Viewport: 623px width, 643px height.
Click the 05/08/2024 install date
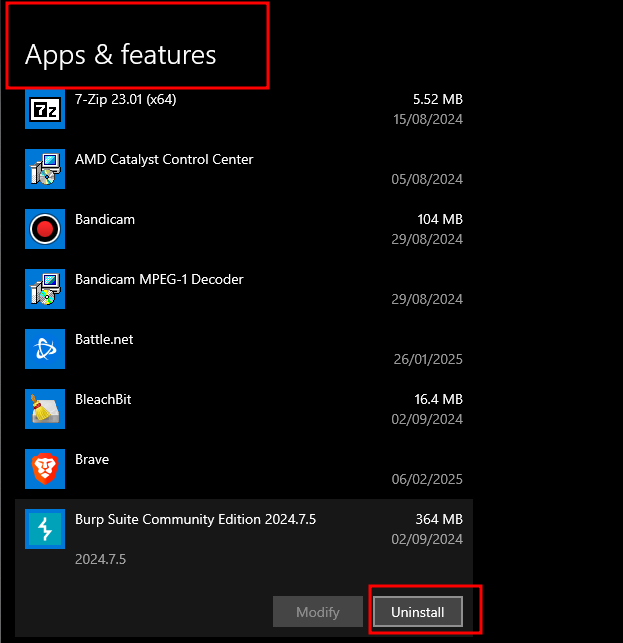427,179
